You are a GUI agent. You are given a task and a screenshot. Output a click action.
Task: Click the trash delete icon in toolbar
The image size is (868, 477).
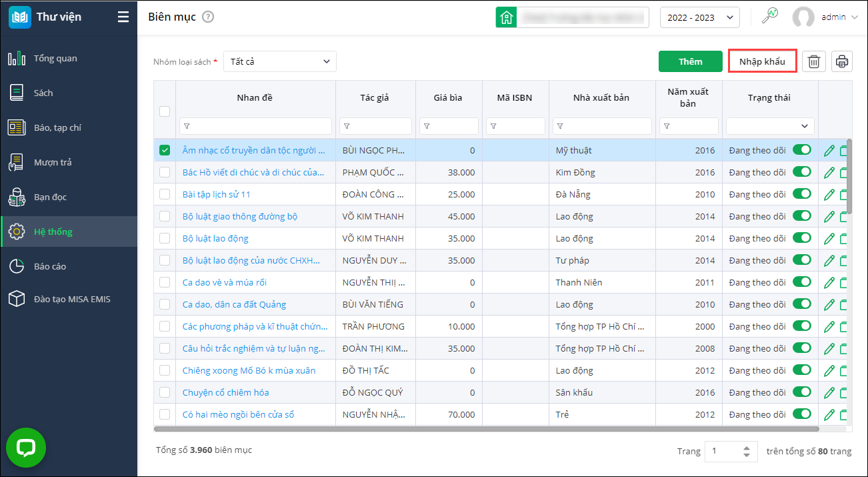coord(813,61)
